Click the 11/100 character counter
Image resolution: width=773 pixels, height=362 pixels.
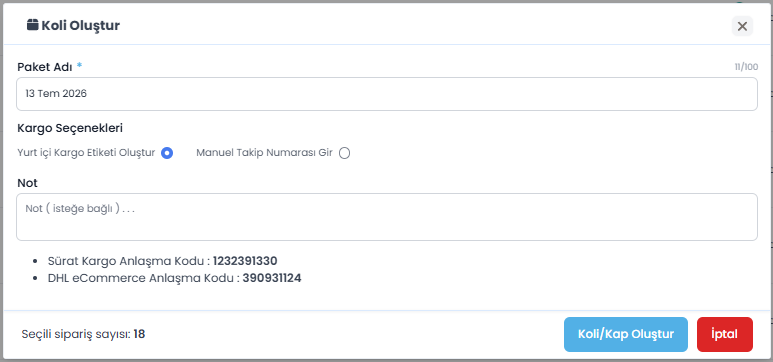[x=746, y=67]
